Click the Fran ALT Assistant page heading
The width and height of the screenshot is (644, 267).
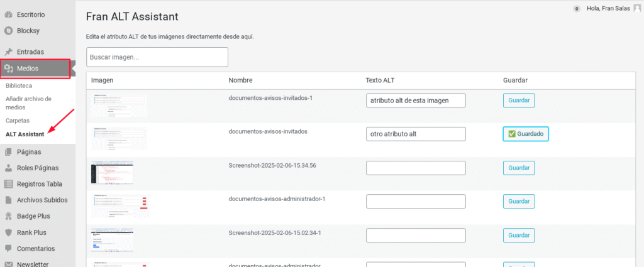coord(132,16)
